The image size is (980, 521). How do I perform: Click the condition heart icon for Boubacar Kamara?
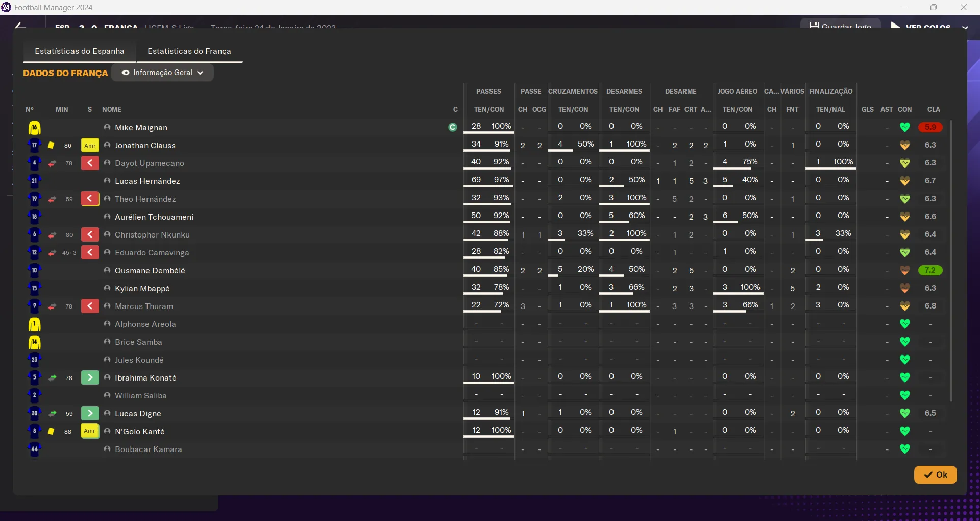(905, 449)
